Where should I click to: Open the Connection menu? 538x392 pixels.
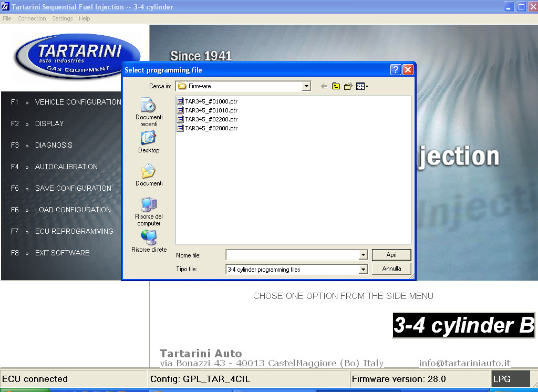(x=32, y=18)
